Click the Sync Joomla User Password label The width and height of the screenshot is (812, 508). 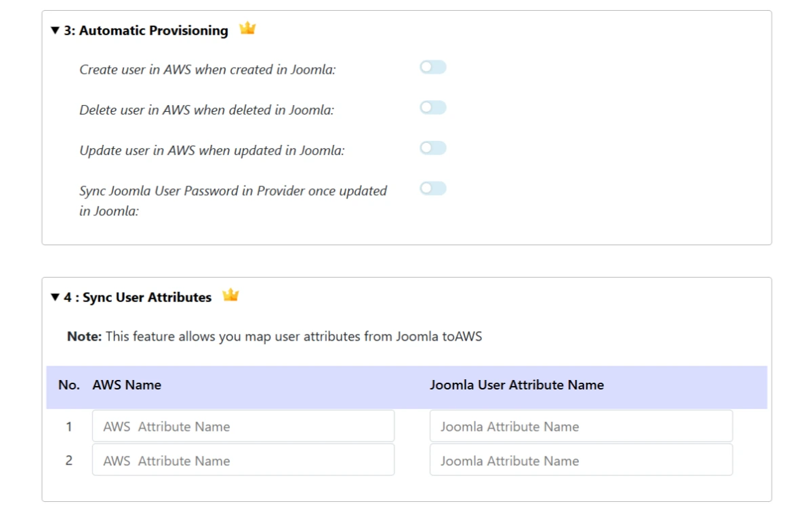coord(233,200)
